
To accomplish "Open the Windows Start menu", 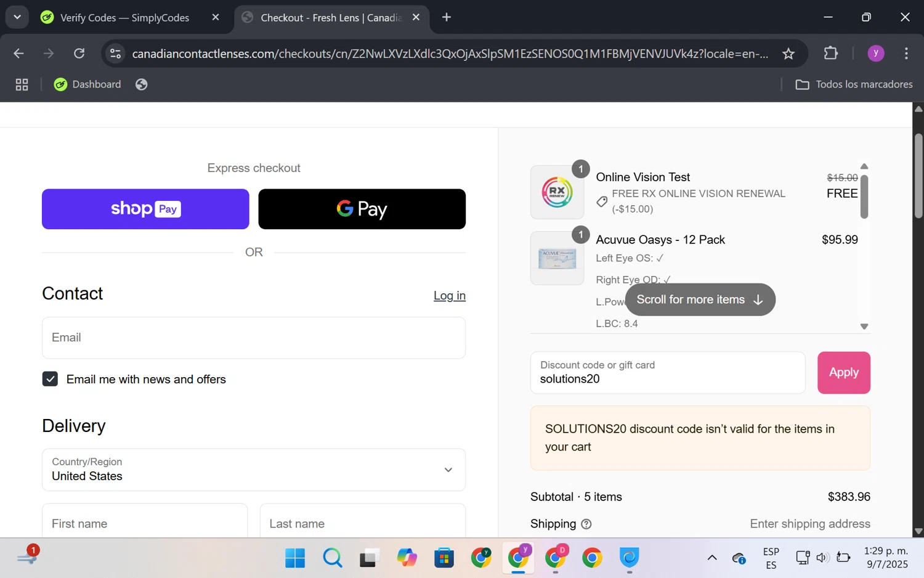I will coord(295,558).
